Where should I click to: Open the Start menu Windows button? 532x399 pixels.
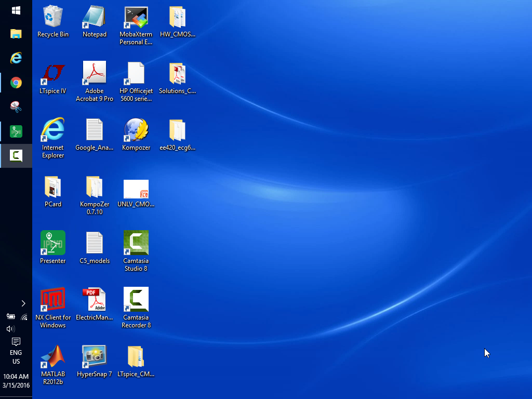point(16,10)
